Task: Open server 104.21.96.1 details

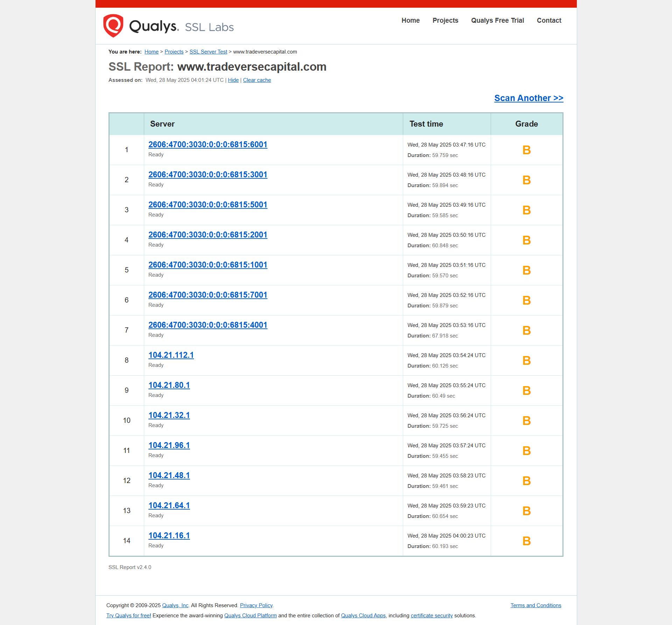Action: (x=169, y=445)
